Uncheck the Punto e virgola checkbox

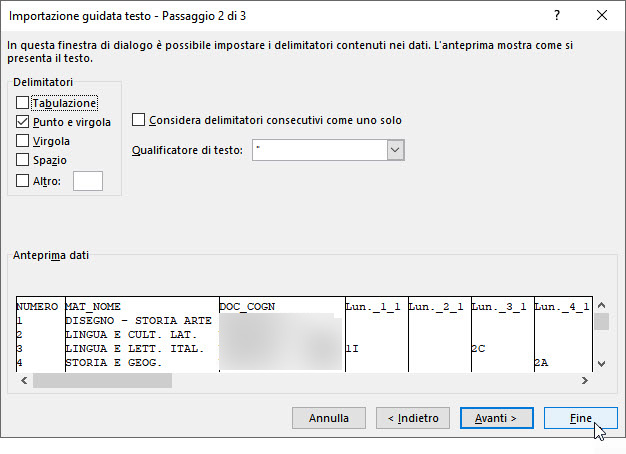22,122
